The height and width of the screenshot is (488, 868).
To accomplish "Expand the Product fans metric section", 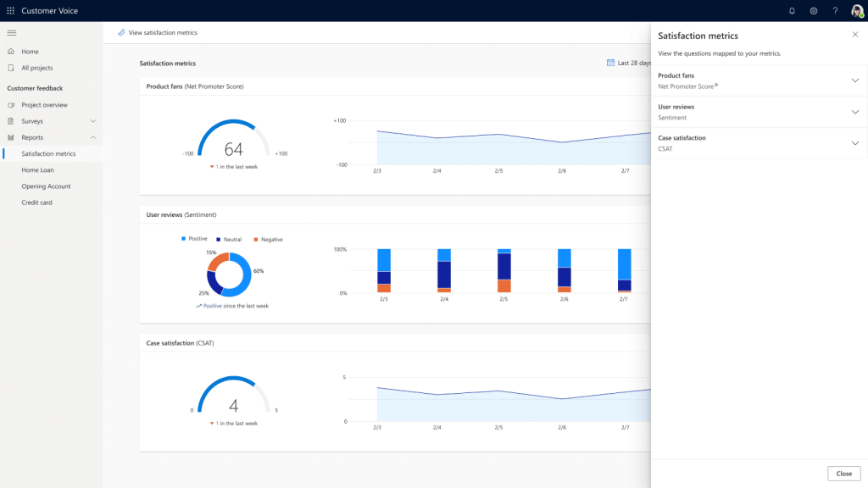I will [854, 80].
